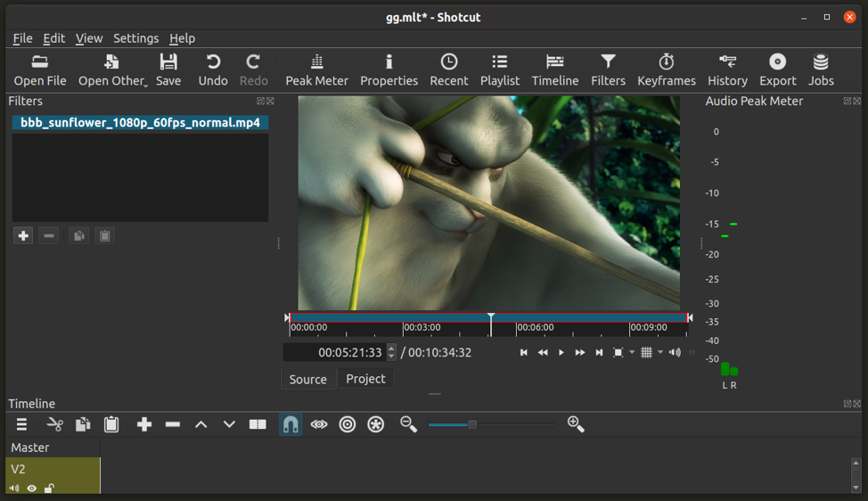Enable ripple all tracks asterisk icon
This screenshot has width=868, height=501.
pos(376,425)
